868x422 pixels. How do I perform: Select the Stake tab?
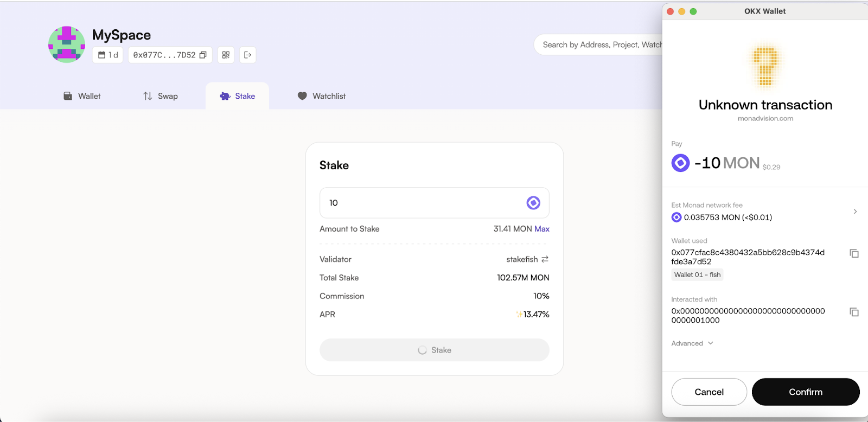click(x=237, y=96)
